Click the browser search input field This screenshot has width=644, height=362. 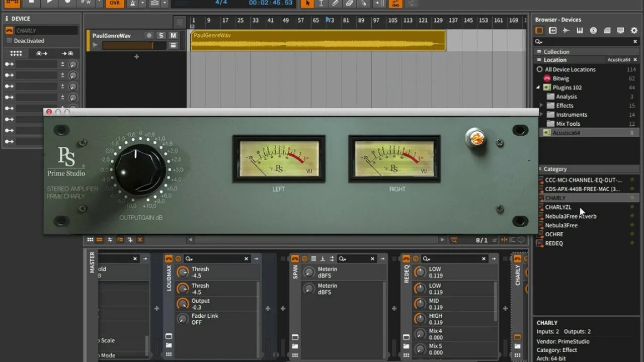[x=586, y=42]
